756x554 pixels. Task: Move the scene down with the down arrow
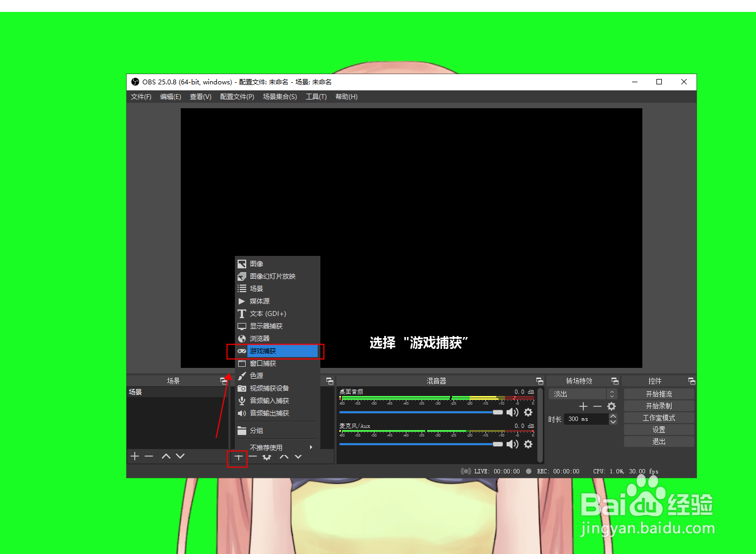[180, 457]
